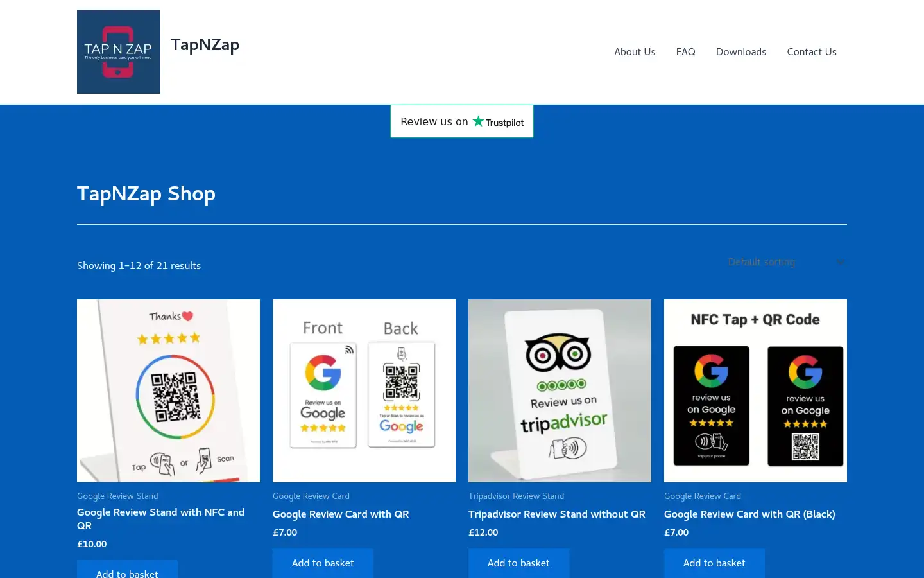Click the TapNZap logo image

pos(119,52)
